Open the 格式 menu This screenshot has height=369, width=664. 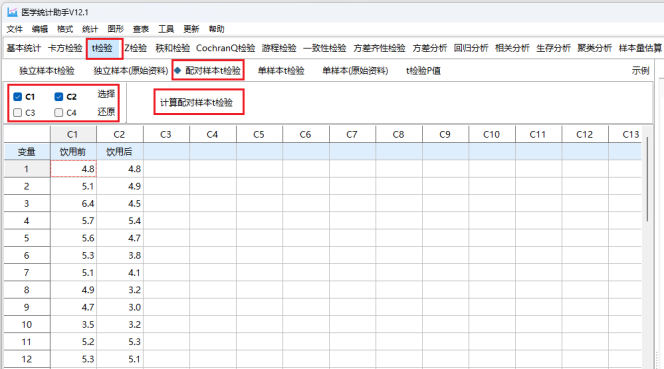pyautogui.click(x=65, y=29)
